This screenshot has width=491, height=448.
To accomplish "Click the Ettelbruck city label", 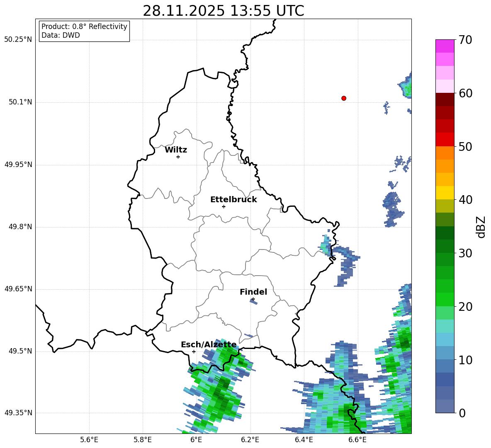I will point(233,200).
